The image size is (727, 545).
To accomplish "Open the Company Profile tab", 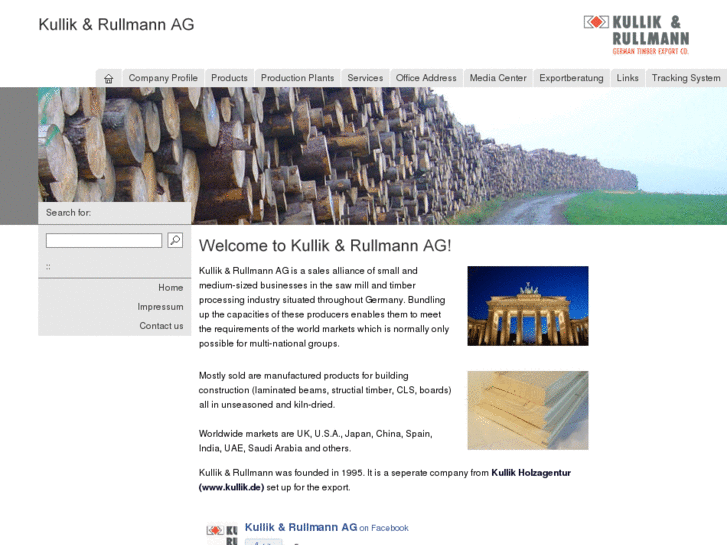I will coord(163,78).
